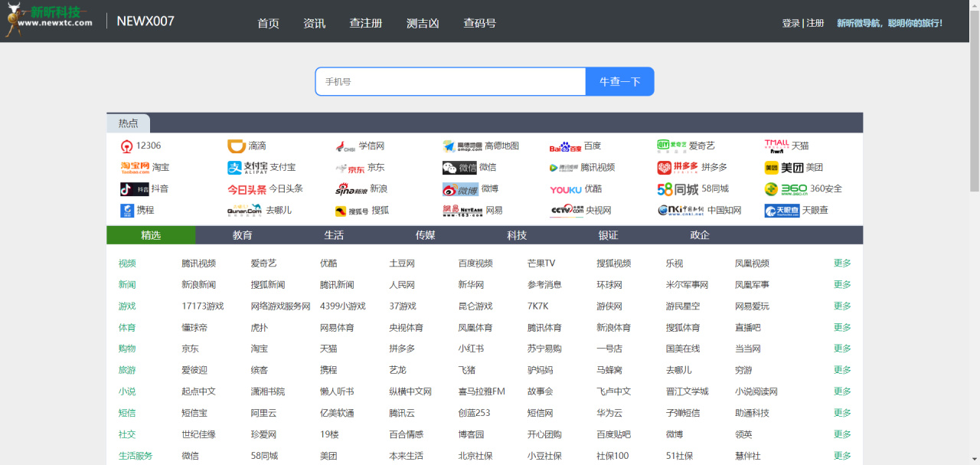This screenshot has height=465, width=980.
Task: Select the 热点 tab
Action: [128, 123]
